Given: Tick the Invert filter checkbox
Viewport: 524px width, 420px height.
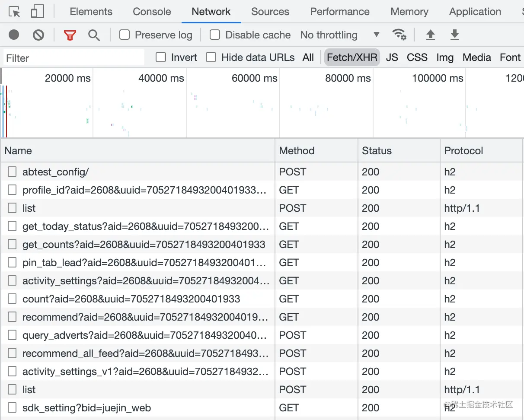Looking at the screenshot, I should click(161, 57).
